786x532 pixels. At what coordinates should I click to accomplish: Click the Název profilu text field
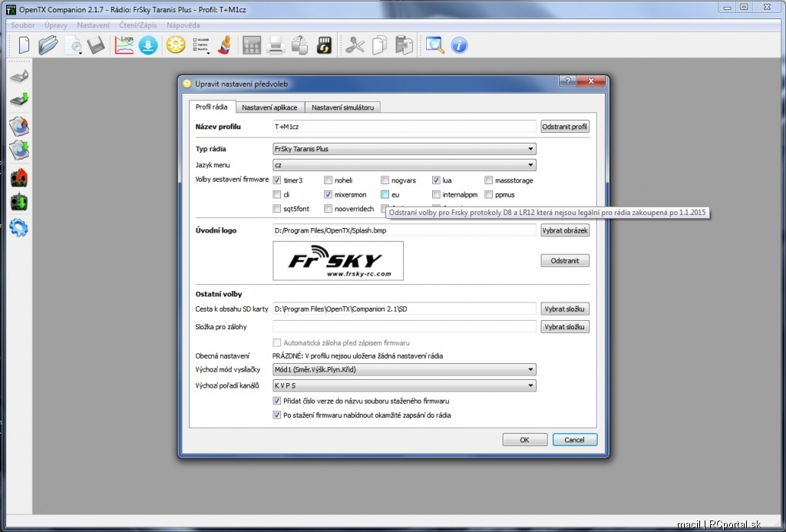click(404, 127)
